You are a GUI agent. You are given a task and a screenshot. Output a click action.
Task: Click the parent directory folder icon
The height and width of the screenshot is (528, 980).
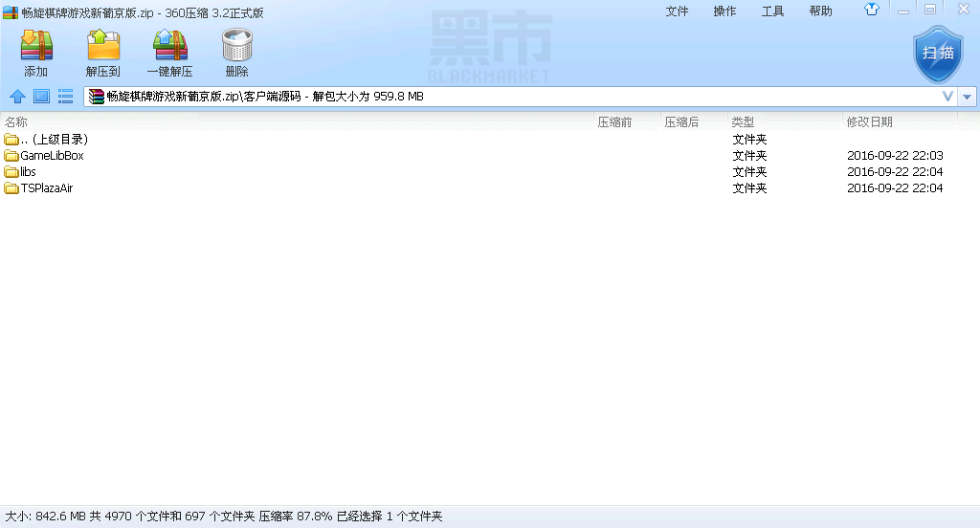[11, 140]
